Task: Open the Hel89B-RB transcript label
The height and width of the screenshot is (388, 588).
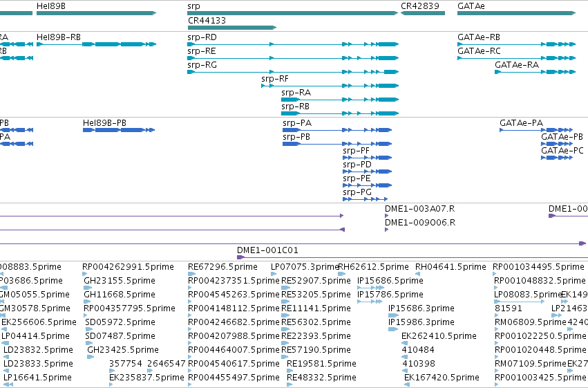Action: [x=59, y=37]
